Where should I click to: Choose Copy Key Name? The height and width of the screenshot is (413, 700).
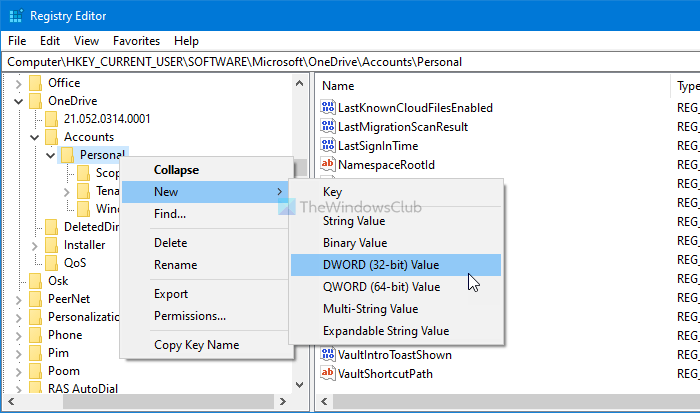coord(207,345)
